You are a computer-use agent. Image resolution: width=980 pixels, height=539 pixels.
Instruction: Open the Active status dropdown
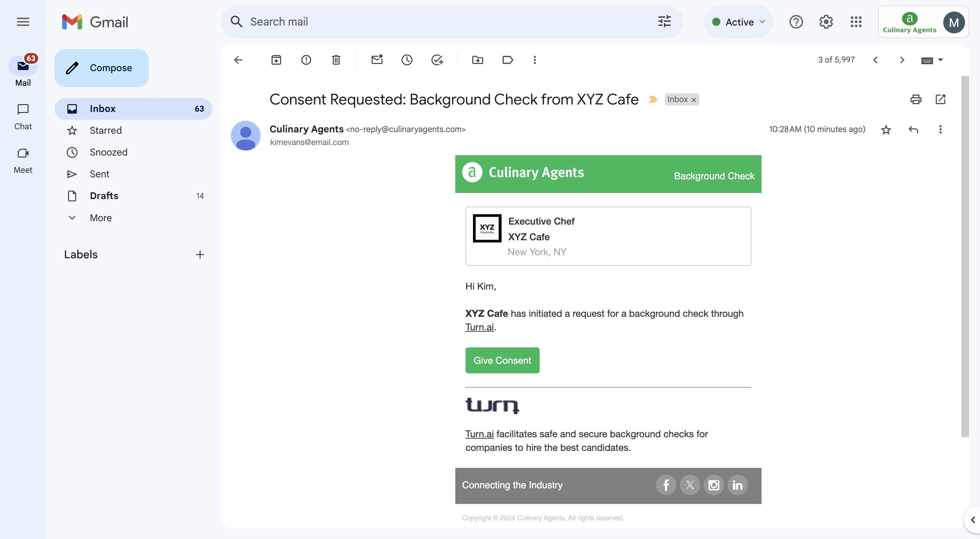tap(738, 22)
